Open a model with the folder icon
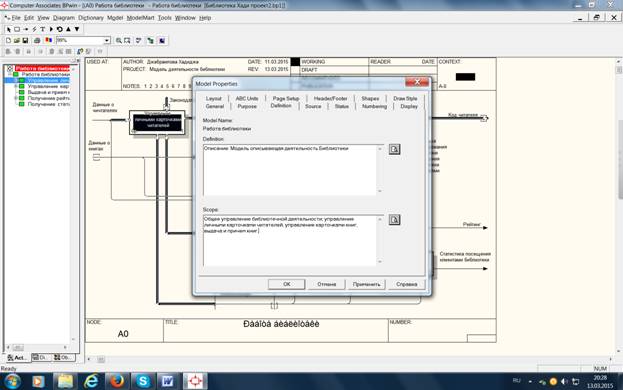Viewport: 623px width, 390px height. (x=17, y=41)
